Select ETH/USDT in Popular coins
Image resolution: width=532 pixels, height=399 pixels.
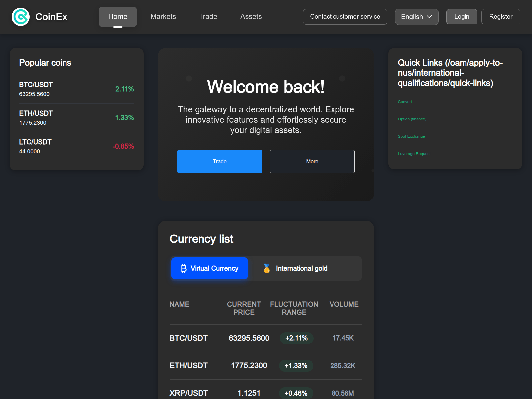76,118
